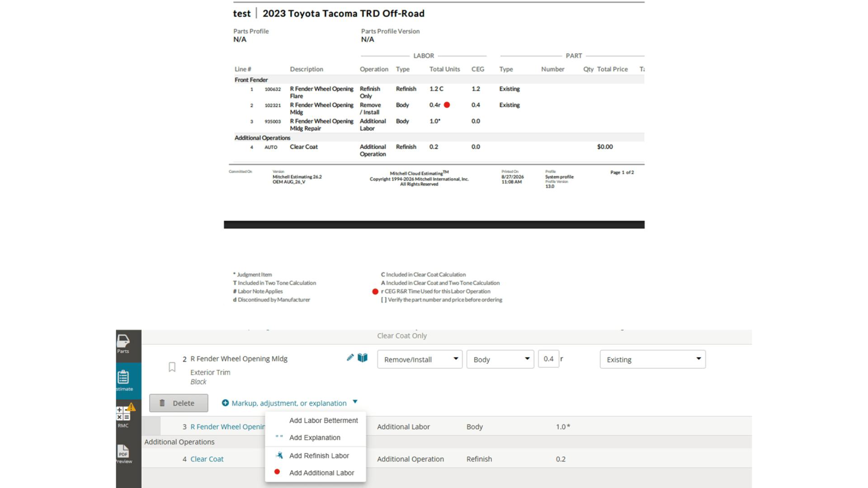Delete the selected estimate line
868x488 pixels.
pos(179,403)
